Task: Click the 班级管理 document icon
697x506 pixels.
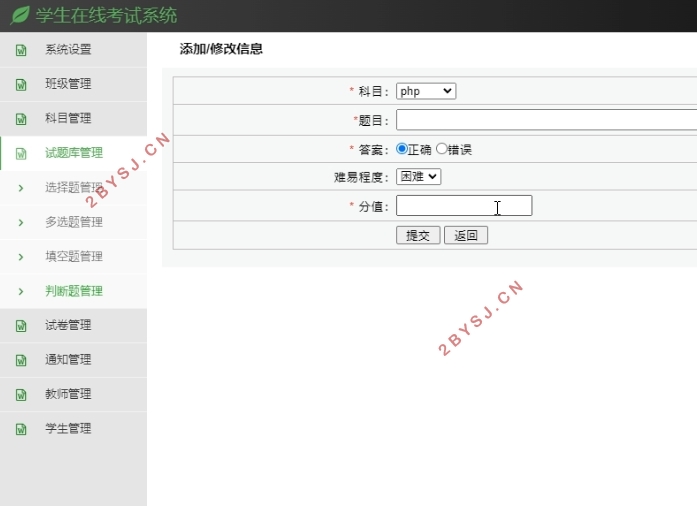Action: 21,84
